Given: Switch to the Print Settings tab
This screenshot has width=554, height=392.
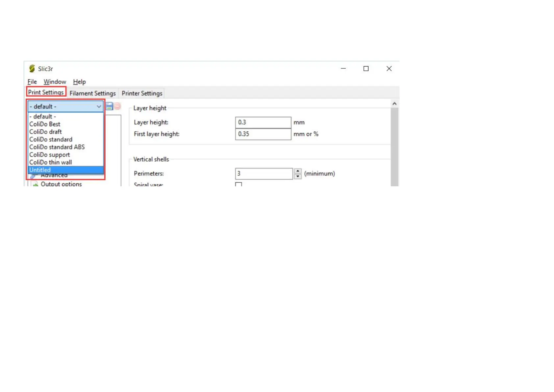Looking at the screenshot, I should tap(46, 92).
